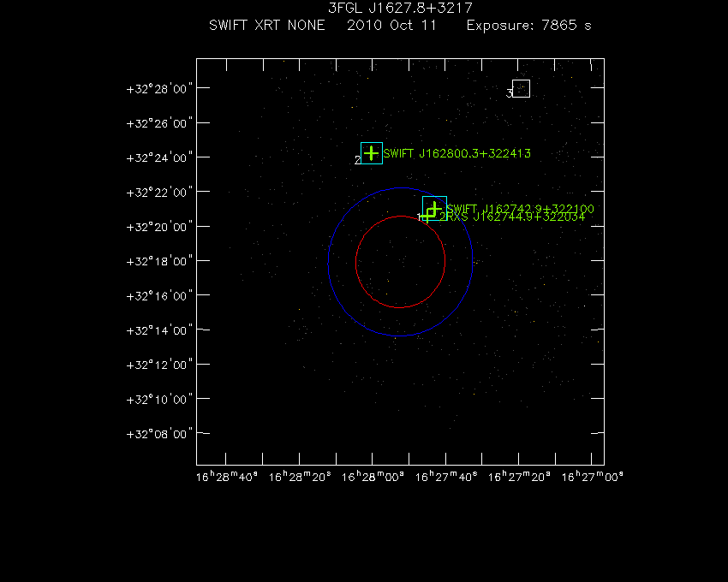Click right ascension label 16h28m00s
This screenshot has height=582, width=728.
[373, 477]
